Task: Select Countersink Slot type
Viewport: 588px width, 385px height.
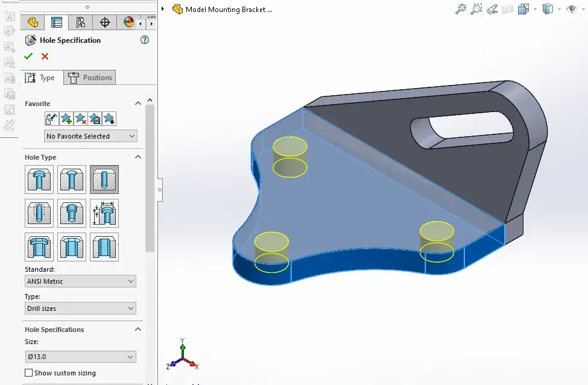Action: (72, 247)
